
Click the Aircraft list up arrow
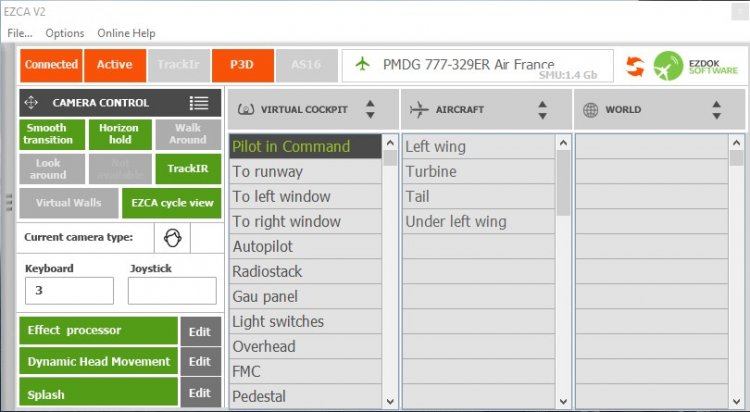pyautogui.click(x=563, y=143)
